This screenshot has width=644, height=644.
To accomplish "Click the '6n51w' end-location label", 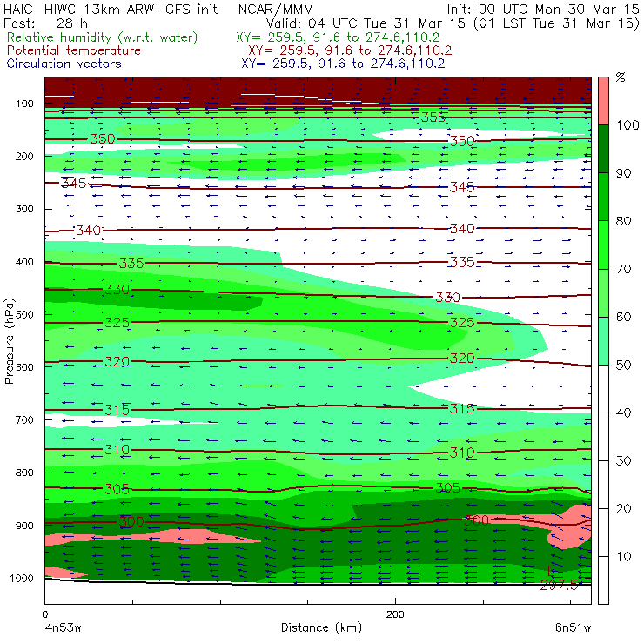I will 573,628.
